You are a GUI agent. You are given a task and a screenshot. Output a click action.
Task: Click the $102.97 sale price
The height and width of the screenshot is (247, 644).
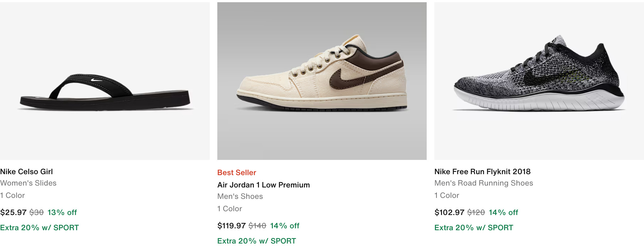(449, 212)
